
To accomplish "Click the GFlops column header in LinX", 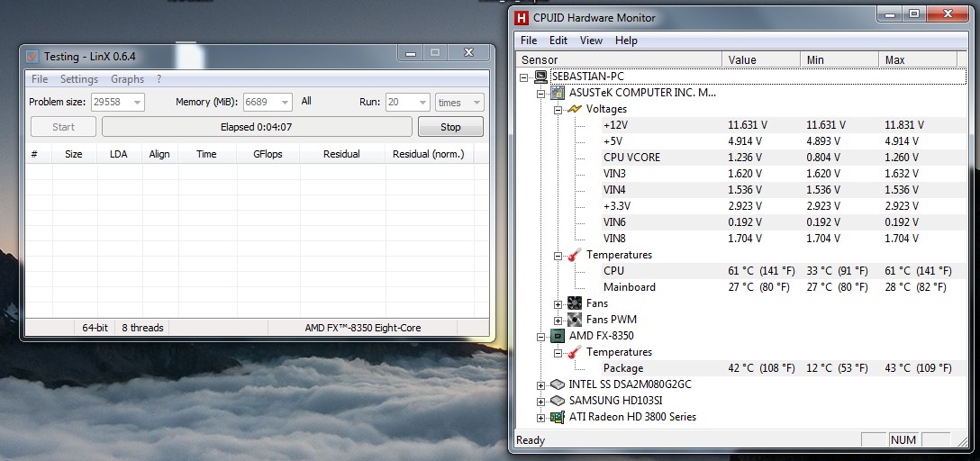I will [268, 154].
